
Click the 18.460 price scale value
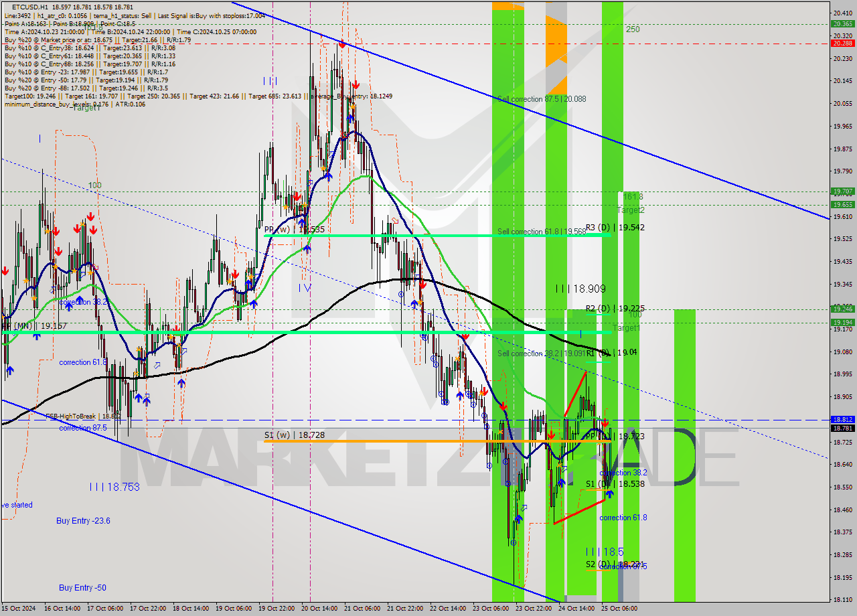(x=842, y=510)
